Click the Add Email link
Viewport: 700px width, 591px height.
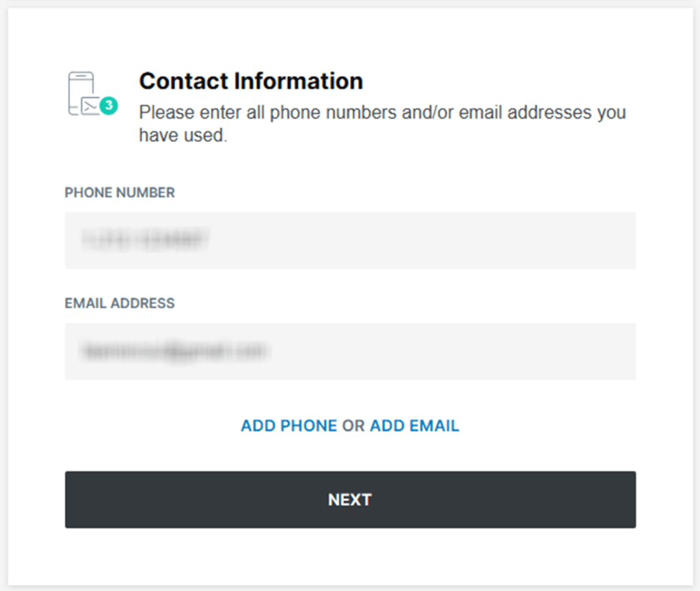point(414,426)
